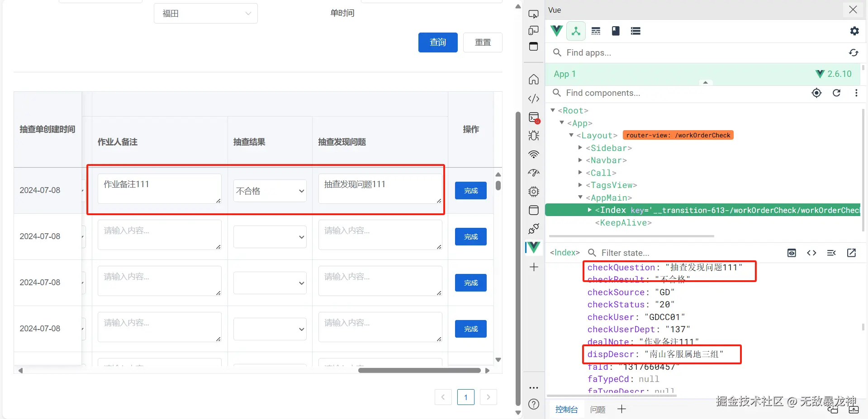Select the KeepAlive component in tree

623,223
